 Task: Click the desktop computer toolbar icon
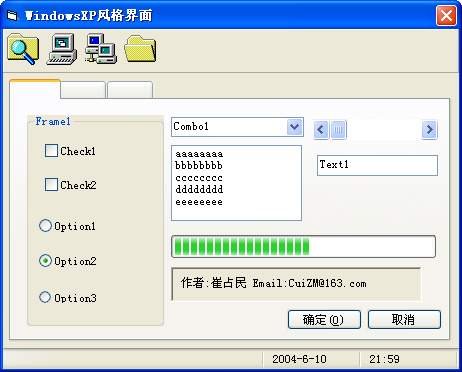[62, 49]
